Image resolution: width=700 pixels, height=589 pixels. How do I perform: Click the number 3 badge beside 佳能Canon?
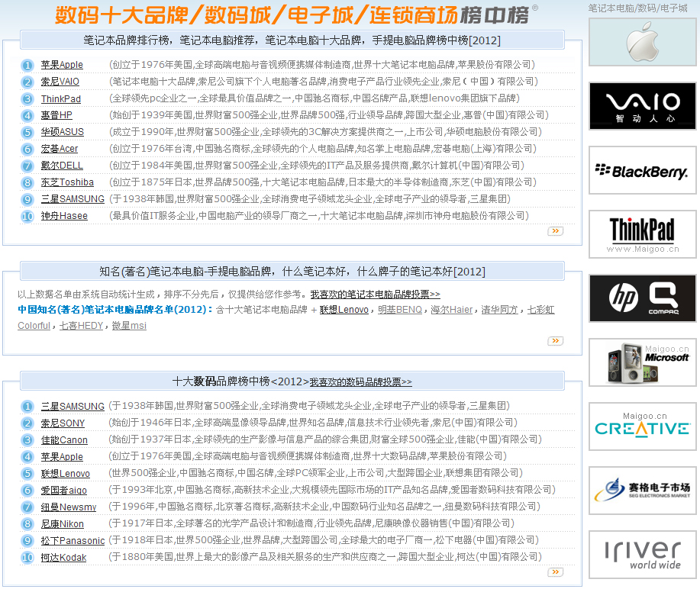tap(27, 440)
